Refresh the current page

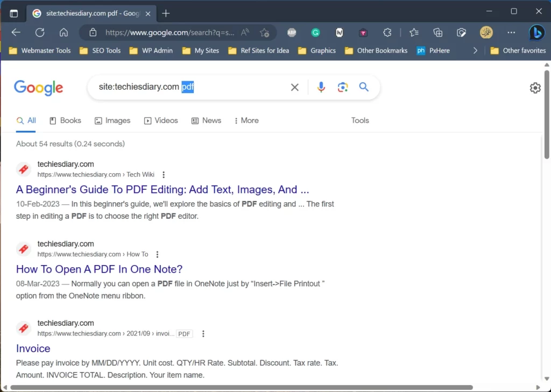pyautogui.click(x=40, y=33)
